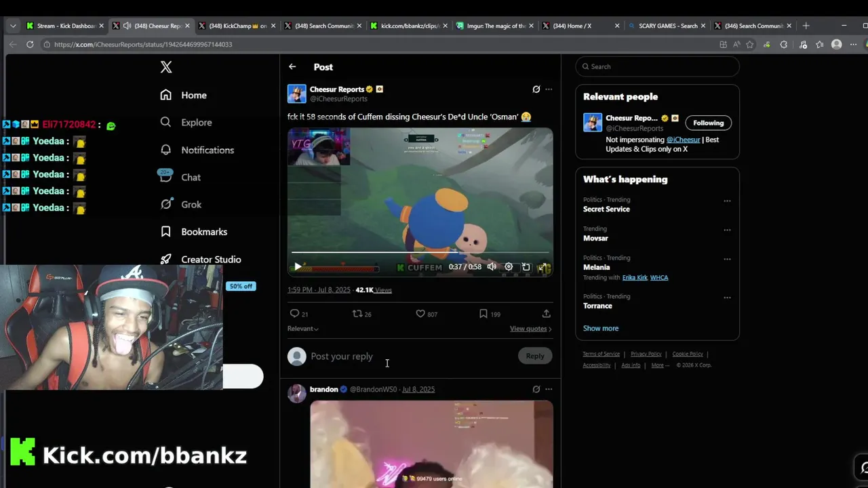Screen dimensions: 868x488
Task: Open Notifications in the X sidebar
Action: pyautogui.click(x=197, y=150)
